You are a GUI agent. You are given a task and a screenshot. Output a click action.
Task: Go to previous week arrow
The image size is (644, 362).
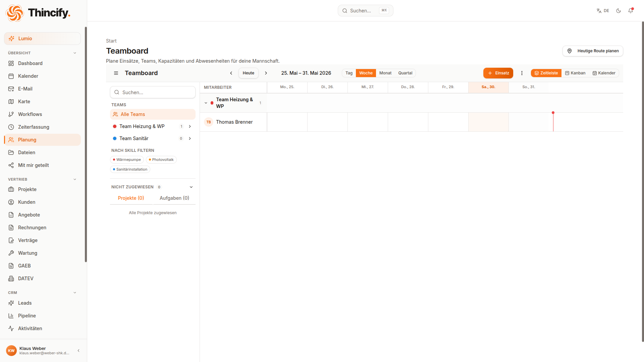pos(231,73)
